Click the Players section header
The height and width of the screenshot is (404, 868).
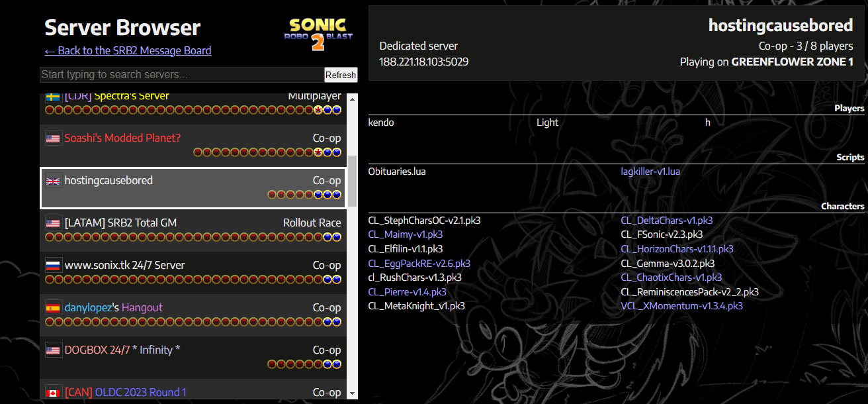[849, 108]
